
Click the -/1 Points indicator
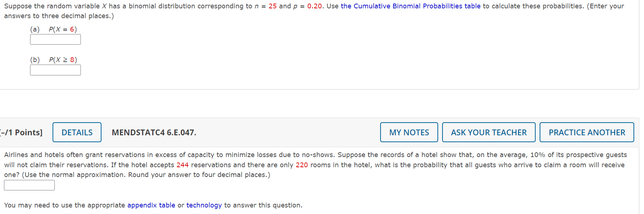[20, 132]
